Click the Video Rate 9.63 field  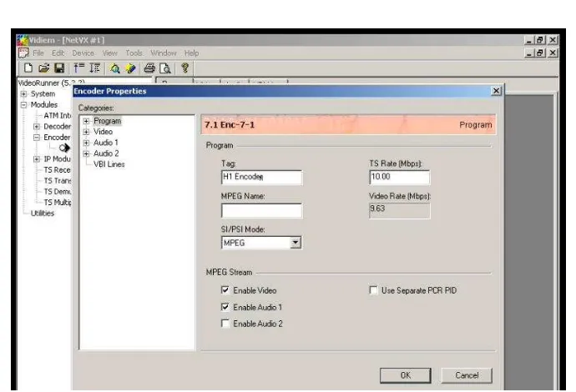coord(399,210)
